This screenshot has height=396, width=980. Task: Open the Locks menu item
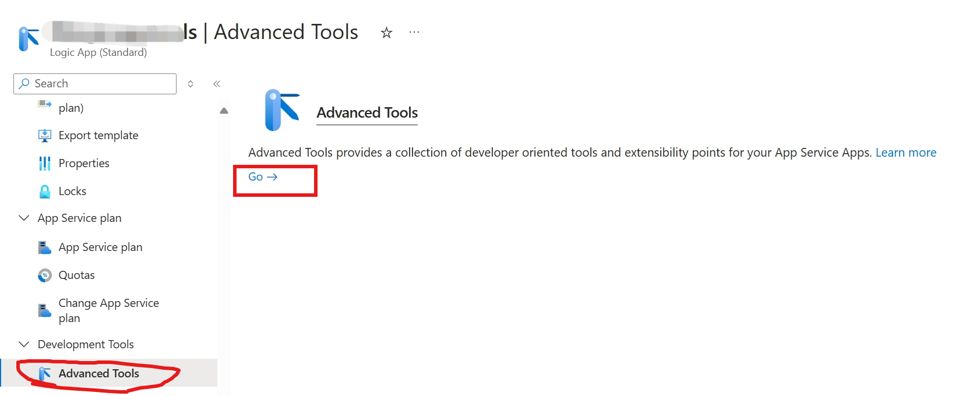point(72,191)
